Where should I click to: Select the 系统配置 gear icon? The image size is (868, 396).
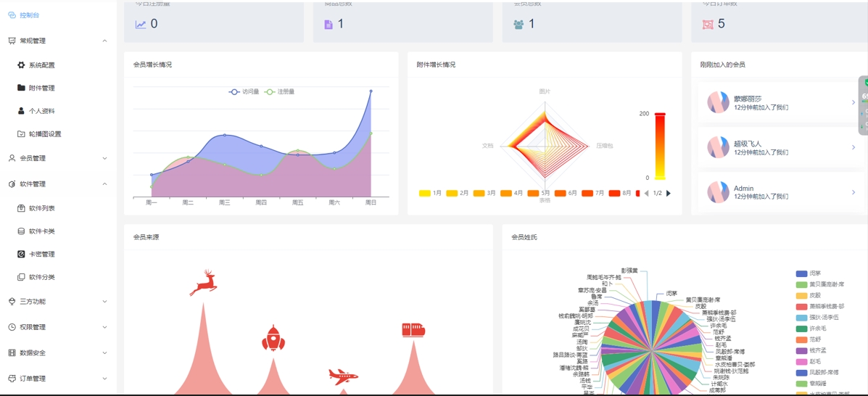point(21,65)
